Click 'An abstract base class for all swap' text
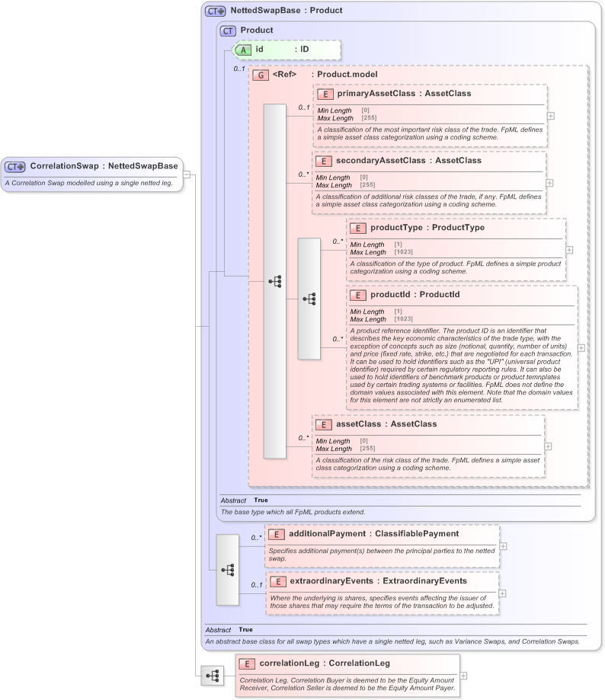This screenshot has width=605, height=700. coord(392,641)
